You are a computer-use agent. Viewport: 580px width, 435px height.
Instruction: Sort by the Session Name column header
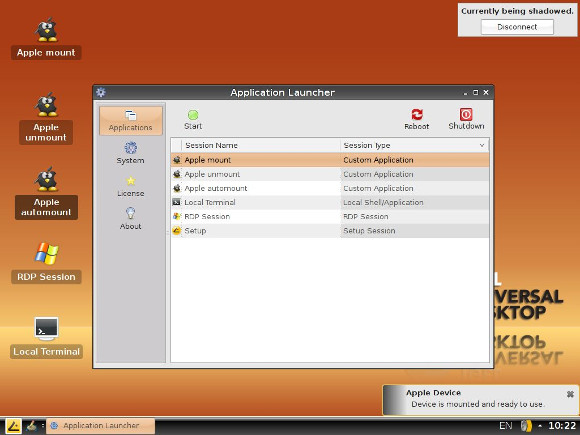coord(261,145)
